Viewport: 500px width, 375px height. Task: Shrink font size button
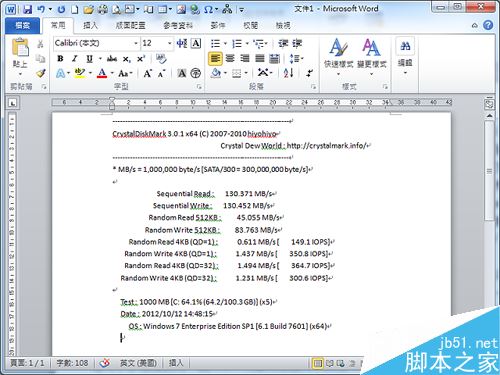click(x=161, y=73)
